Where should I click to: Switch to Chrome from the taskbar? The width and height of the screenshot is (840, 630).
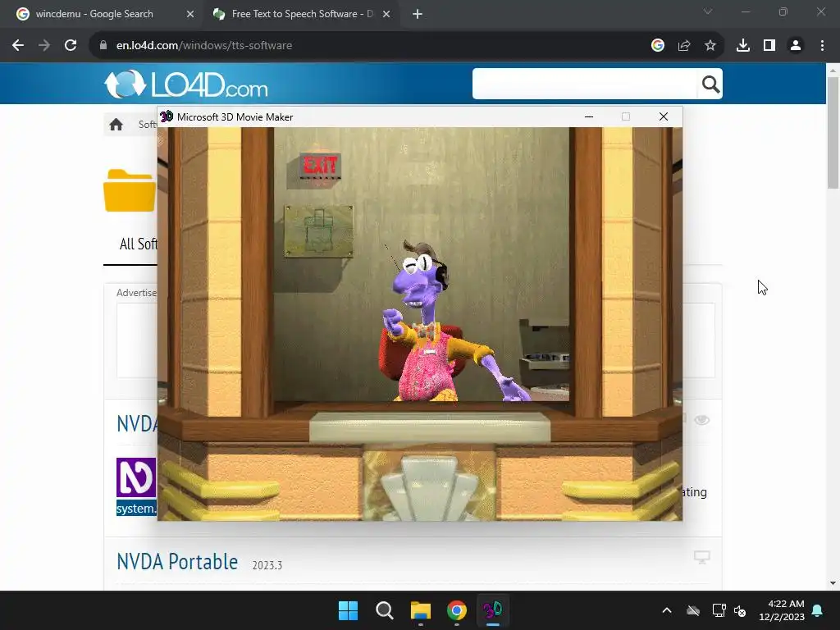[x=457, y=610]
